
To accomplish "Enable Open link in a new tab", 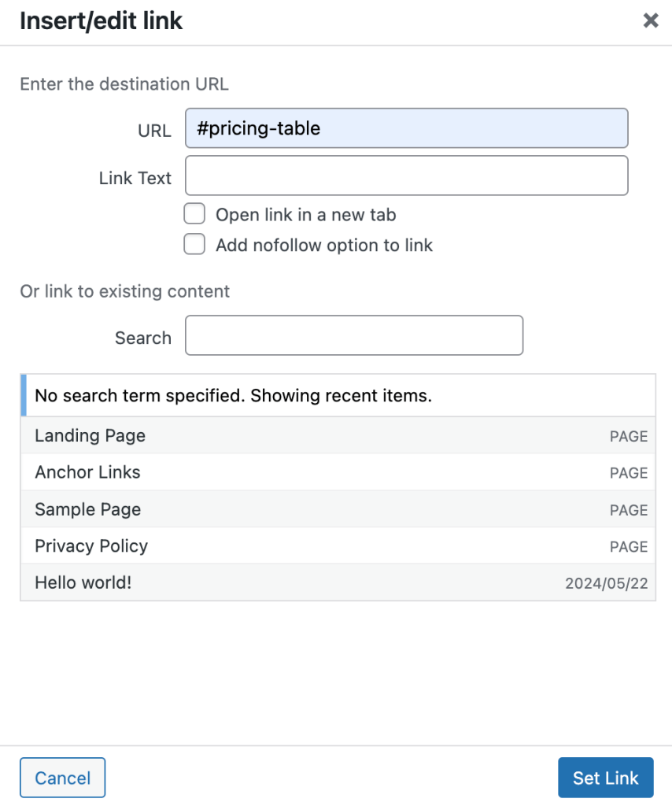I will pyautogui.click(x=194, y=213).
